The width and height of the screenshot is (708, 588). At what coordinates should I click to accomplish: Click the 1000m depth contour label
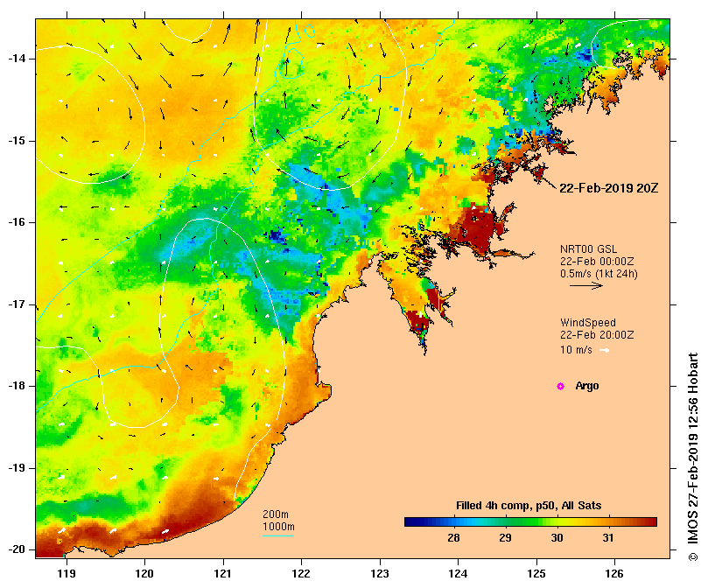tap(278, 527)
